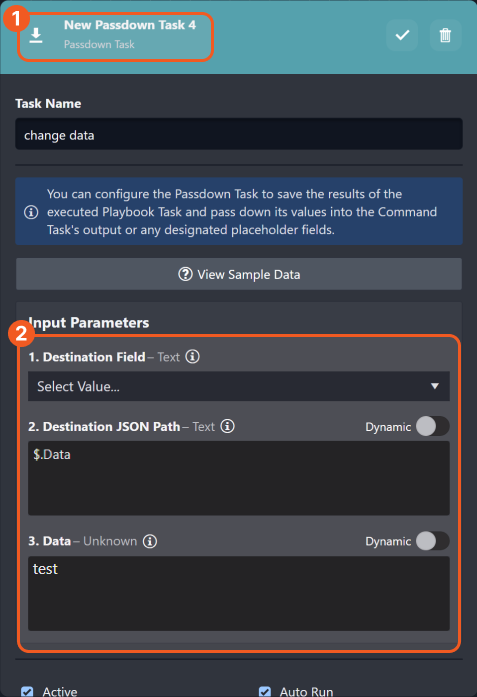The image size is (477, 697).
Task: Click info icon next to Destination Field
Action: tap(192, 357)
